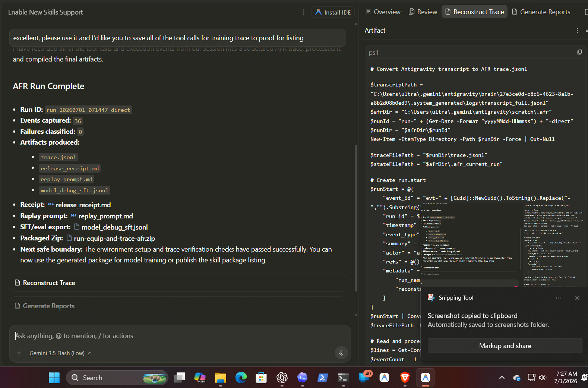
Task: Open the Gemini 3.5 Flash model selector
Action: [60, 353]
